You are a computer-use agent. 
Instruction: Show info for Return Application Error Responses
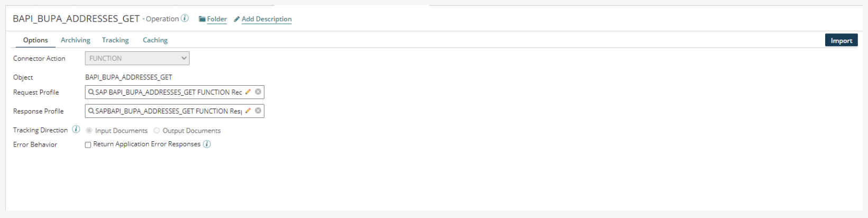tap(207, 144)
